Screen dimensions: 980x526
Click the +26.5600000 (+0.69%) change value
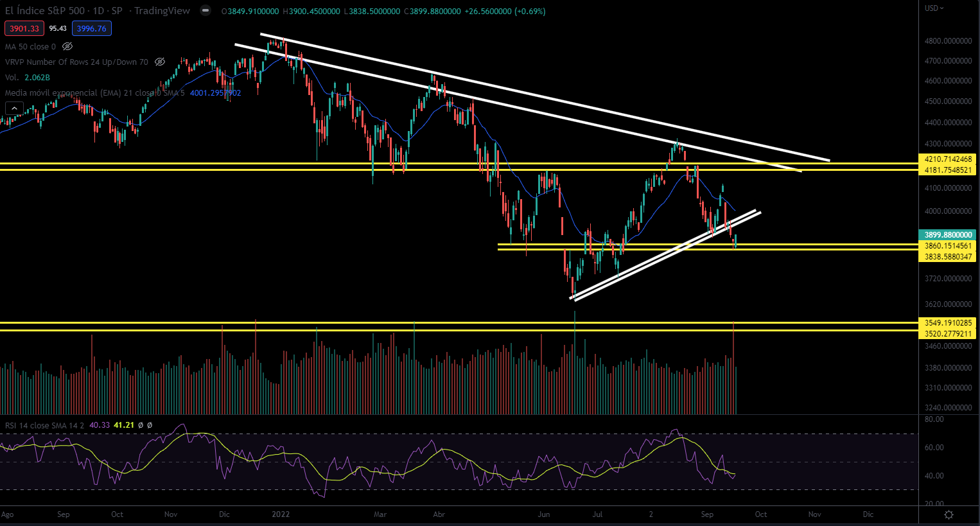pos(505,12)
